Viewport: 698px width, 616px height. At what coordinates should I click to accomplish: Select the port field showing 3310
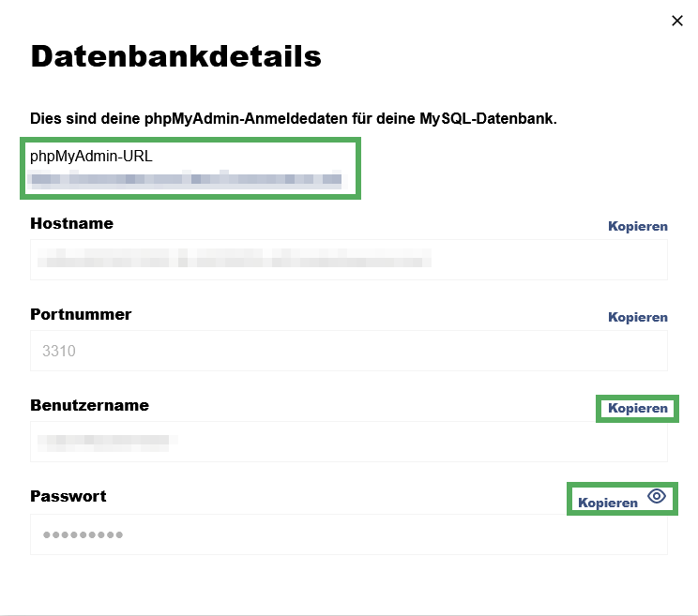348,351
